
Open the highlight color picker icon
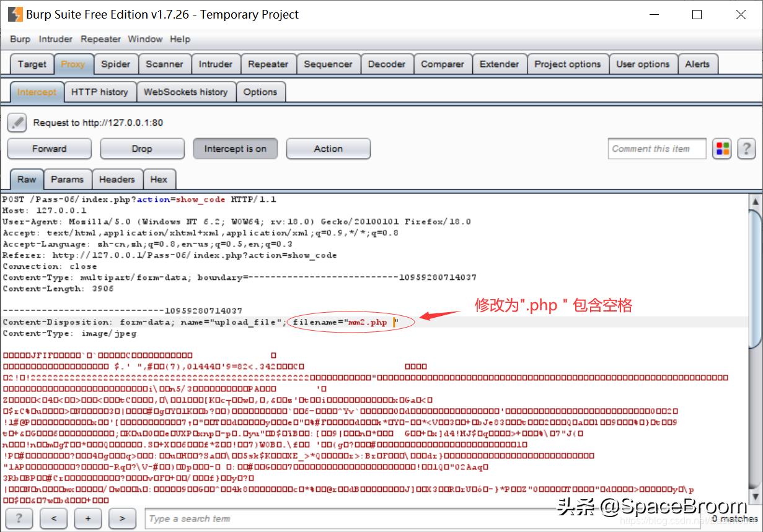pyautogui.click(x=722, y=149)
